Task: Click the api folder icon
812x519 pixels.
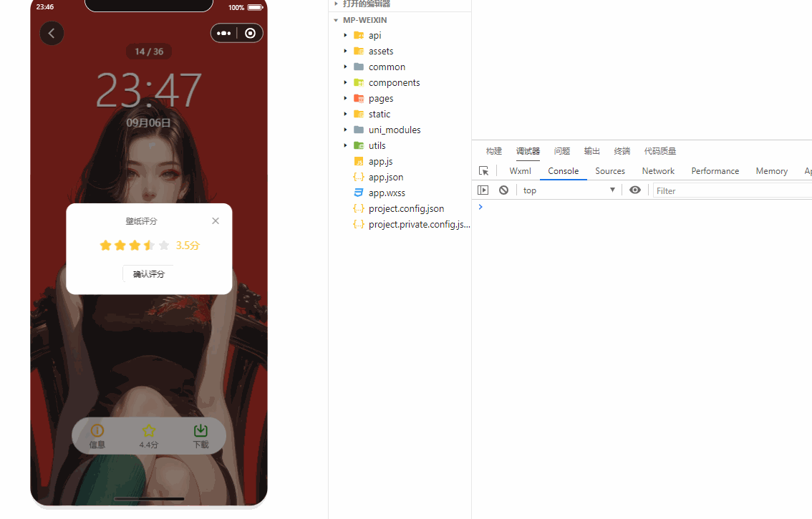Action: [358, 35]
